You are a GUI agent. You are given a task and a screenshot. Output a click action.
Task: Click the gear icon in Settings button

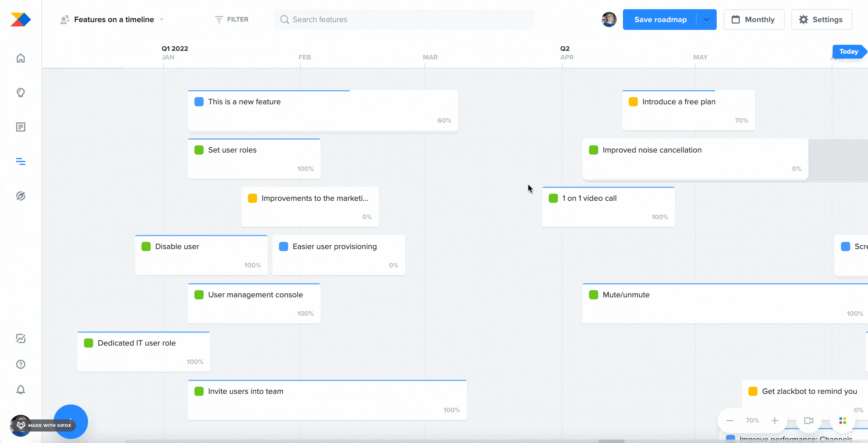803,20
